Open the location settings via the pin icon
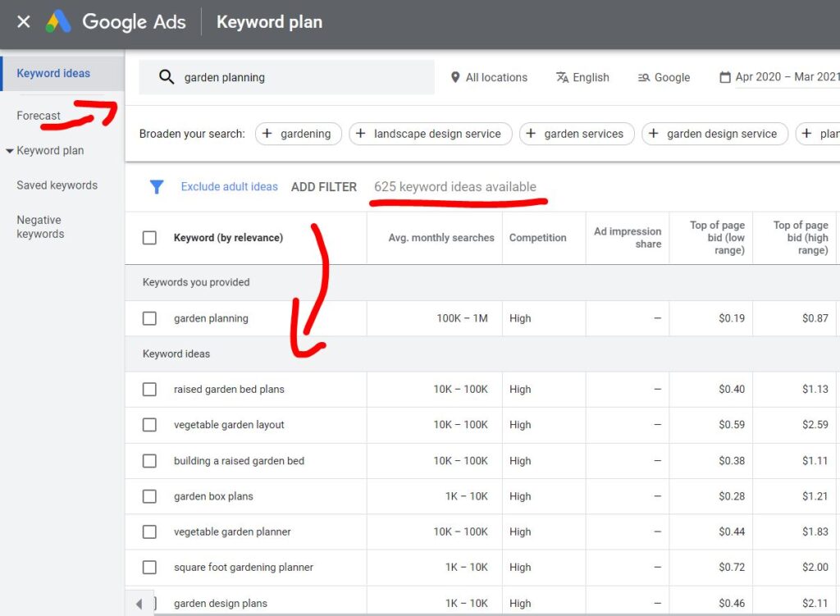 tap(456, 77)
